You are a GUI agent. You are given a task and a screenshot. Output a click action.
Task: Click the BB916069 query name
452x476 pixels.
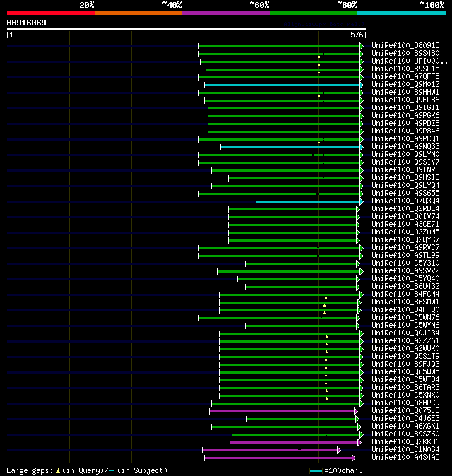26,23
